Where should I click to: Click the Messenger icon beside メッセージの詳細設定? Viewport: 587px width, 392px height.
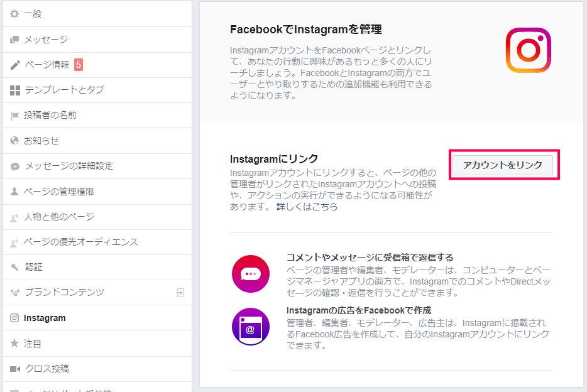(x=15, y=166)
